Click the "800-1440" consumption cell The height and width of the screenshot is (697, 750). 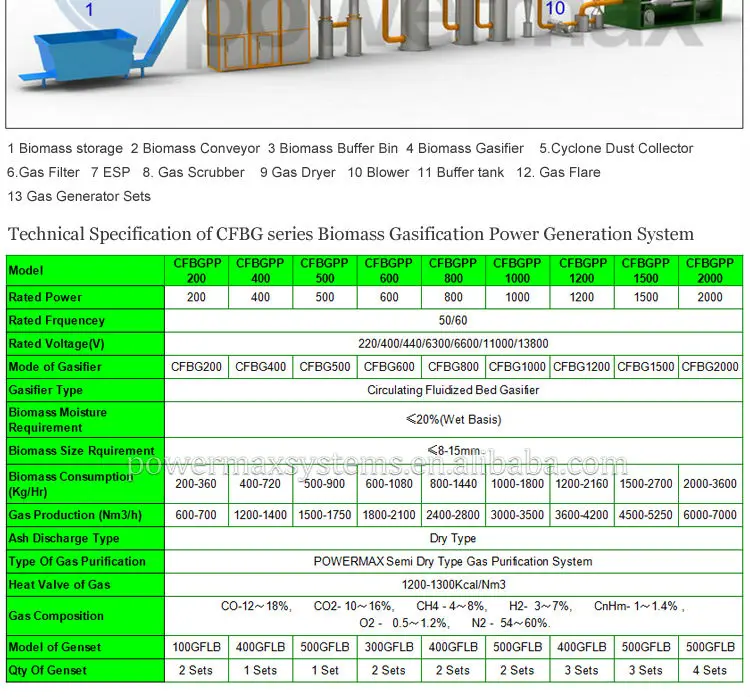tap(453, 484)
